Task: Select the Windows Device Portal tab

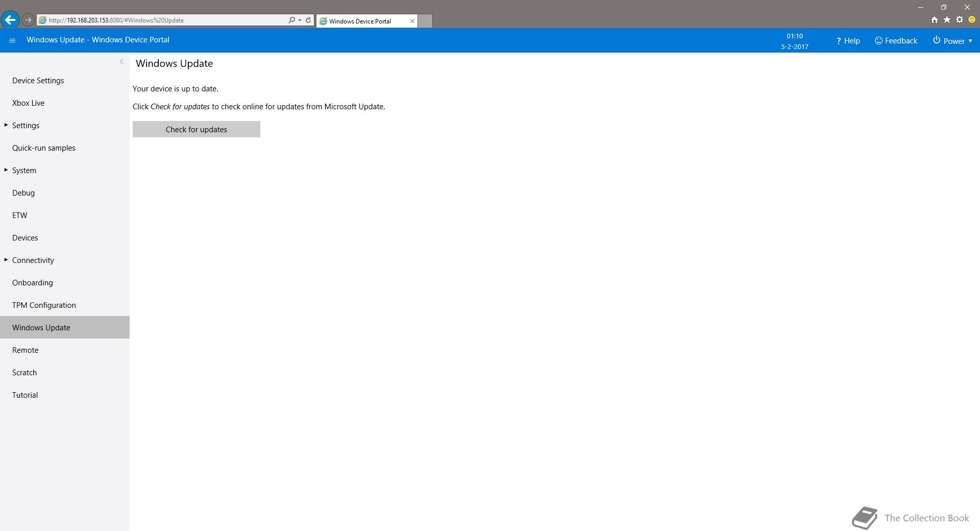Action: click(366, 21)
